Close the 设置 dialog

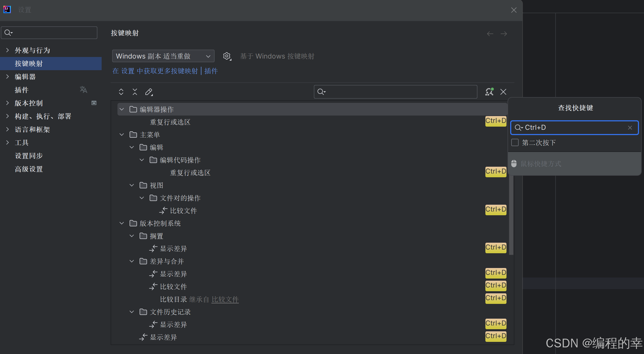[x=514, y=10]
